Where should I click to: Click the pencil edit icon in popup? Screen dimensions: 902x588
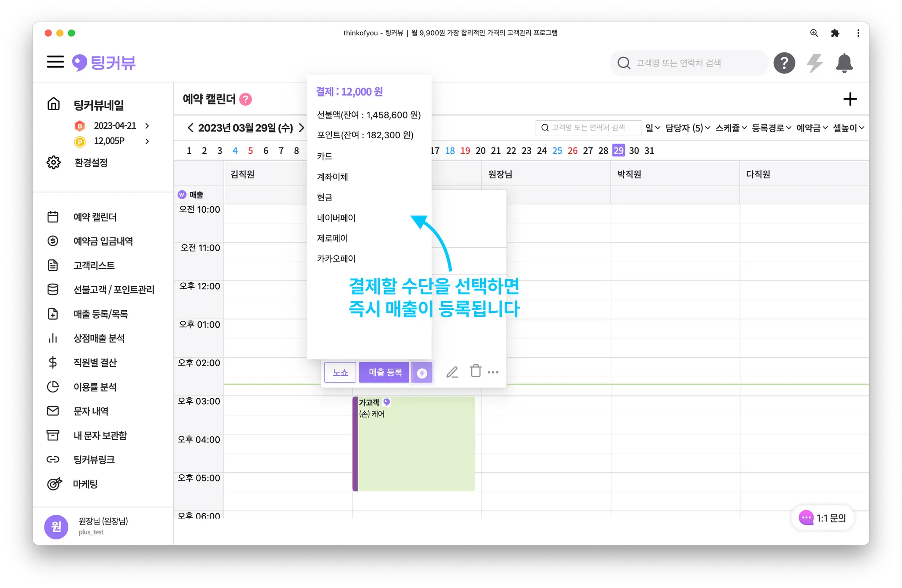point(452,372)
